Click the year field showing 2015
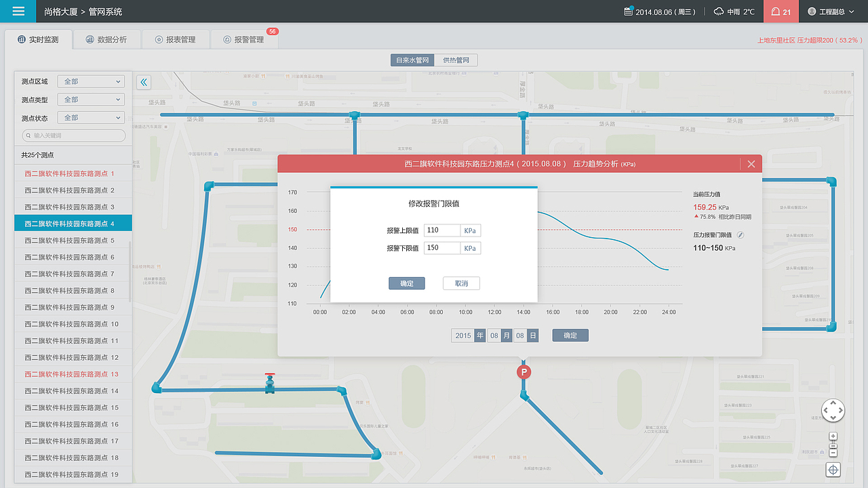 pyautogui.click(x=463, y=335)
